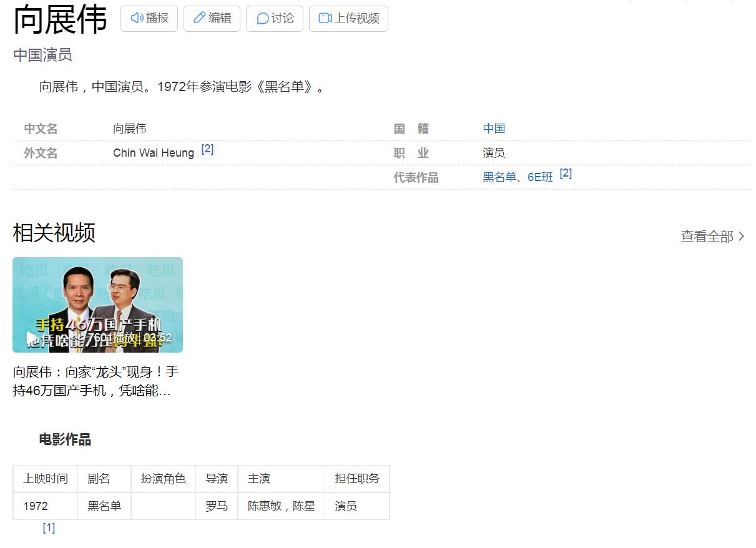Start audio playback with 播报 button

point(149,18)
